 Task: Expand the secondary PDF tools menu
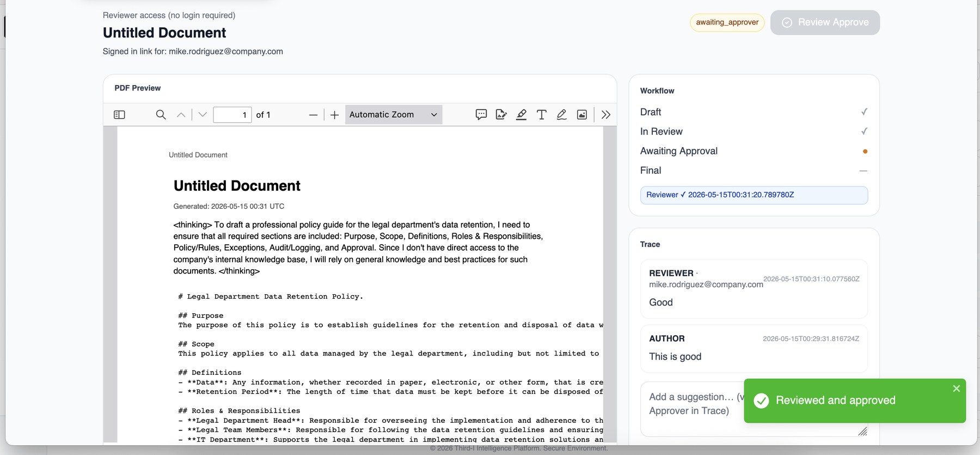point(606,114)
